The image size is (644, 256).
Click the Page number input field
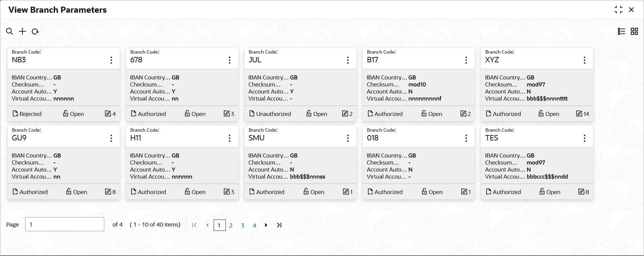point(65,224)
